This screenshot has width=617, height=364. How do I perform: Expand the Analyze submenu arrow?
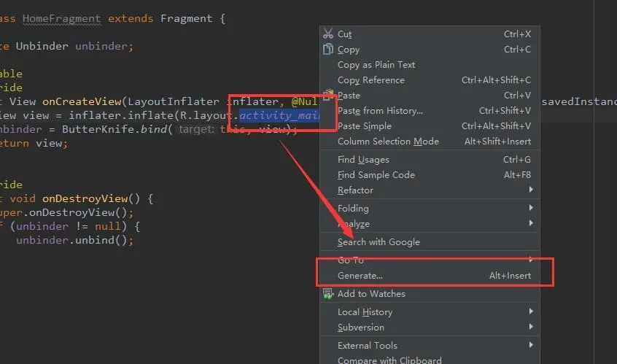tap(531, 223)
